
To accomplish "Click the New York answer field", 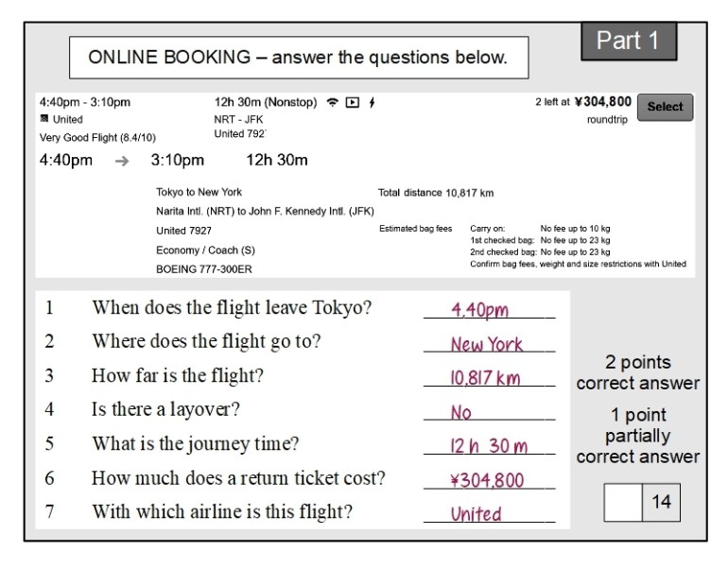I will (489, 344).
